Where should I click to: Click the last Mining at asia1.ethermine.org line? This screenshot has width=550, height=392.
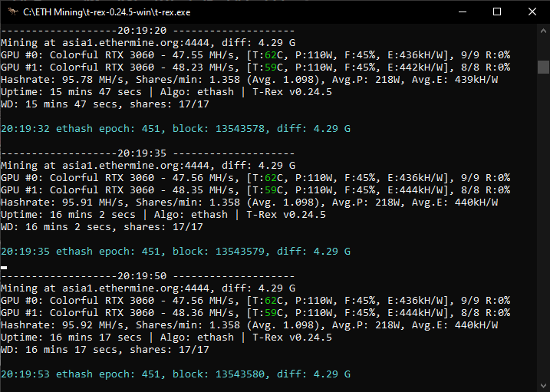click(x=148, y=288)
